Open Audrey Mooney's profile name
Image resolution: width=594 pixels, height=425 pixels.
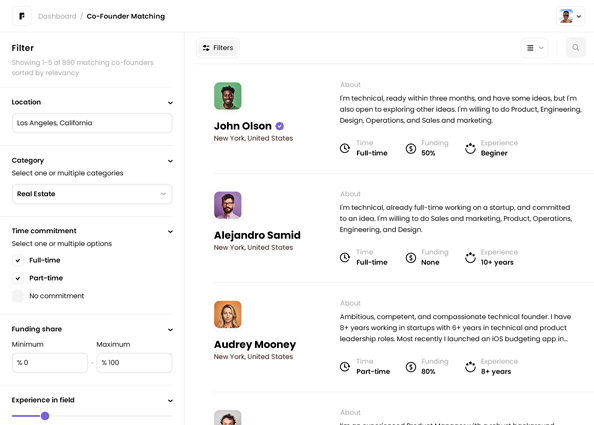pos(255,344)
